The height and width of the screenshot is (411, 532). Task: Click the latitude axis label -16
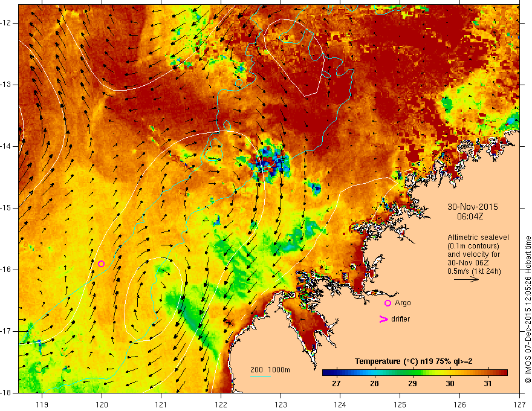tap(7, 270)
